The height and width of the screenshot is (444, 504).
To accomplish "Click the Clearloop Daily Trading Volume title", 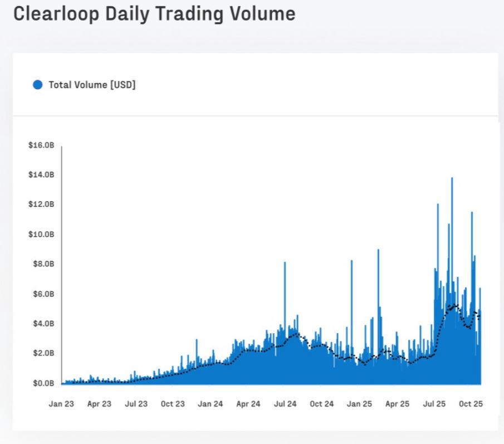I will tap(154, 14).
